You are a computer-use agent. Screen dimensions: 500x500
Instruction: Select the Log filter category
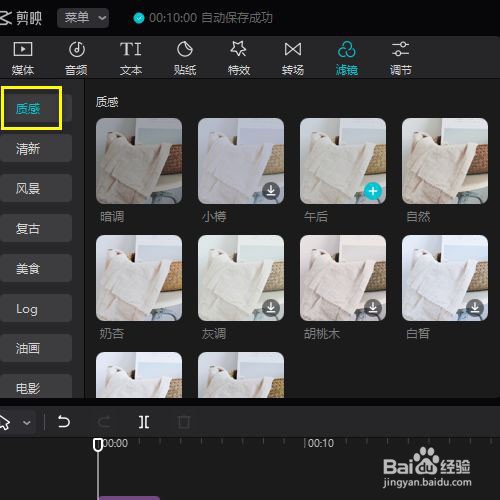pos(36,308)
